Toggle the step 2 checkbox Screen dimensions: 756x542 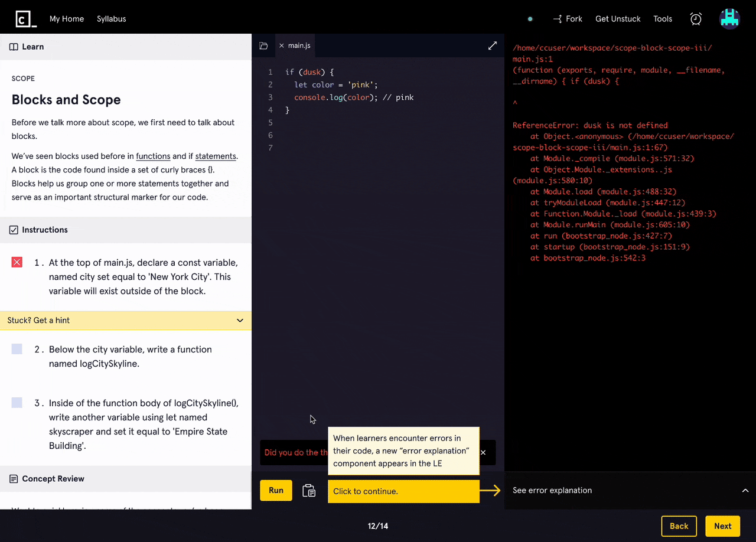point(17,349)
